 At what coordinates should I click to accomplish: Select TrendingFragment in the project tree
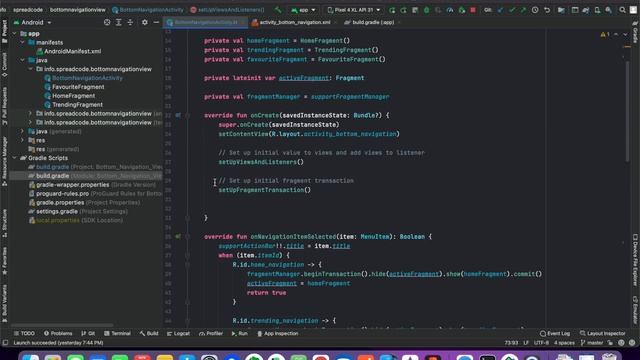coord(73,105)
